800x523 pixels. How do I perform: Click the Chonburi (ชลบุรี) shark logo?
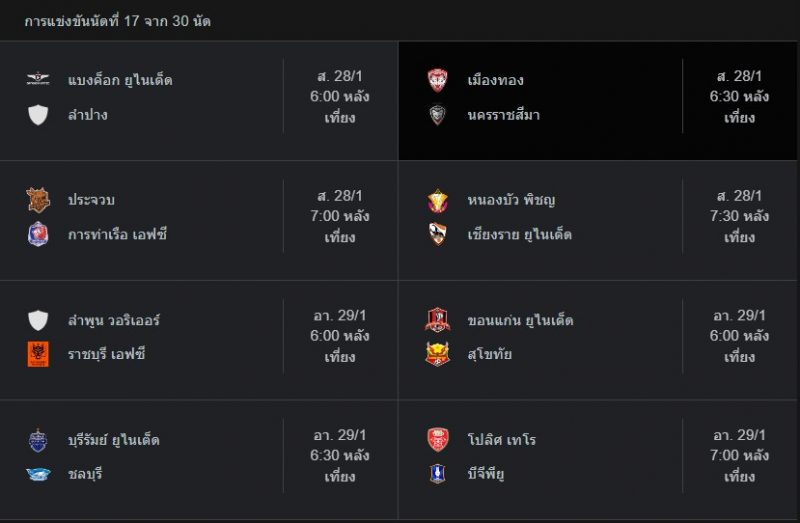38,475
